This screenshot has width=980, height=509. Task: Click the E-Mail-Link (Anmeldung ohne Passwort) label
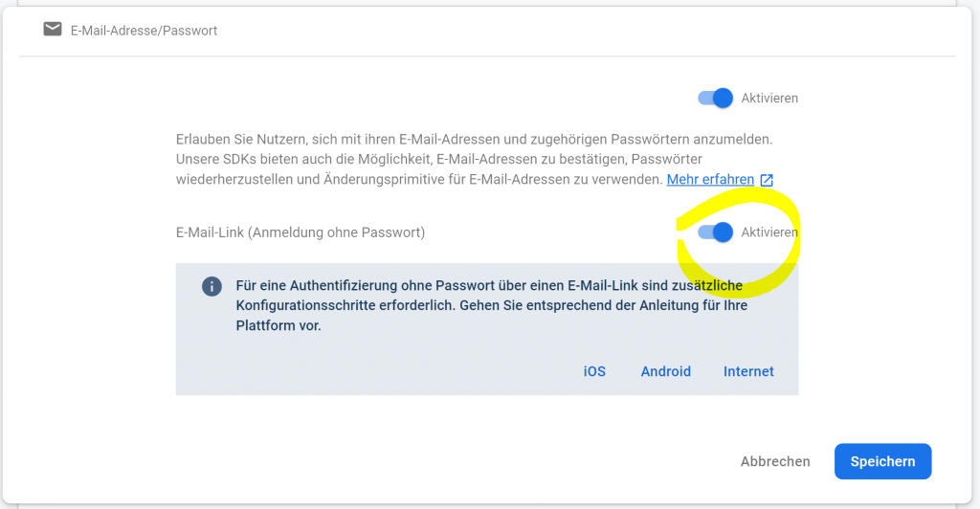click(x=301, y=232)
